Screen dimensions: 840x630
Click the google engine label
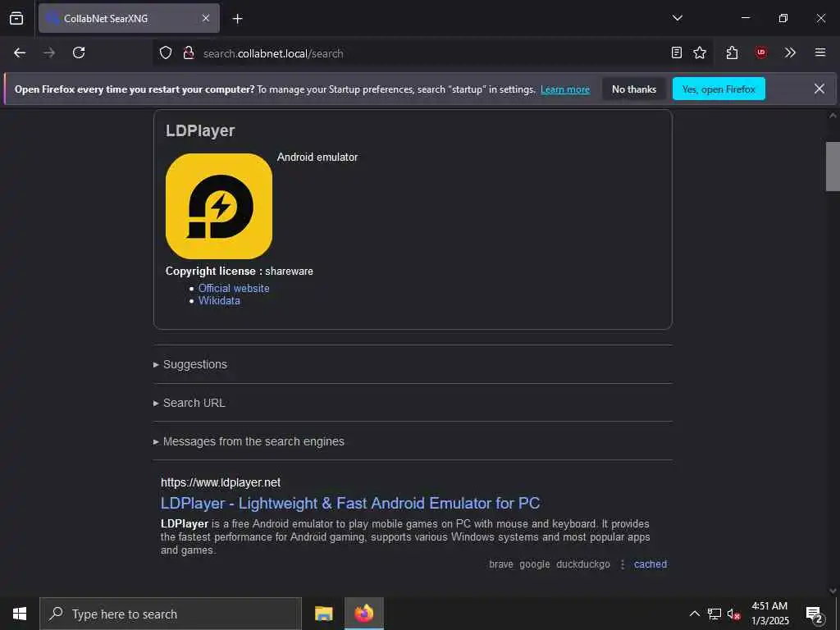pyautogui.click(x=535, y=564)
